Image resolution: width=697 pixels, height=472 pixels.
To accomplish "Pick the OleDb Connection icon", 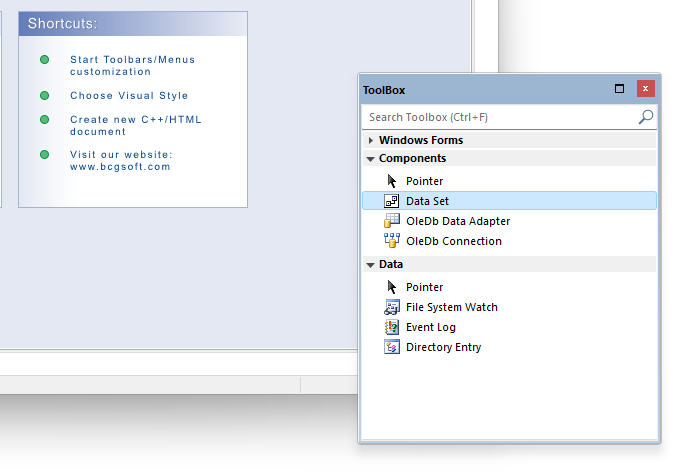I will click(x=392, y=240).
